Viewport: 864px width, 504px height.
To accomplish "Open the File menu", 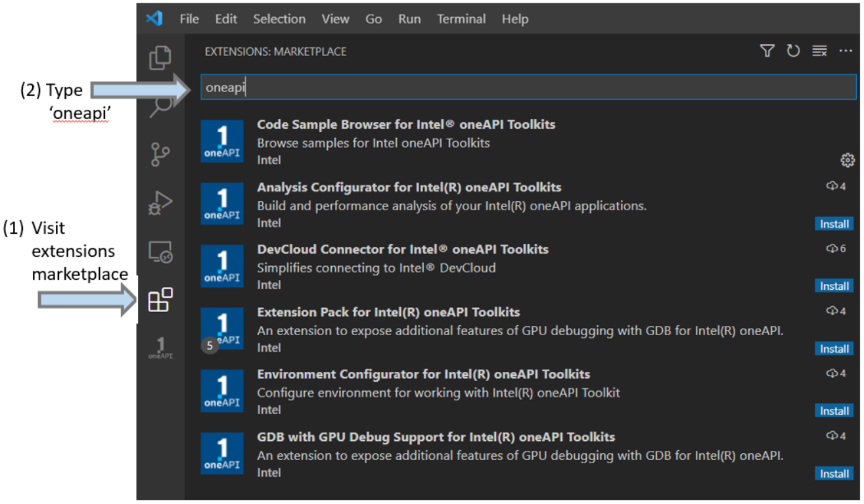I will point(189,19).
